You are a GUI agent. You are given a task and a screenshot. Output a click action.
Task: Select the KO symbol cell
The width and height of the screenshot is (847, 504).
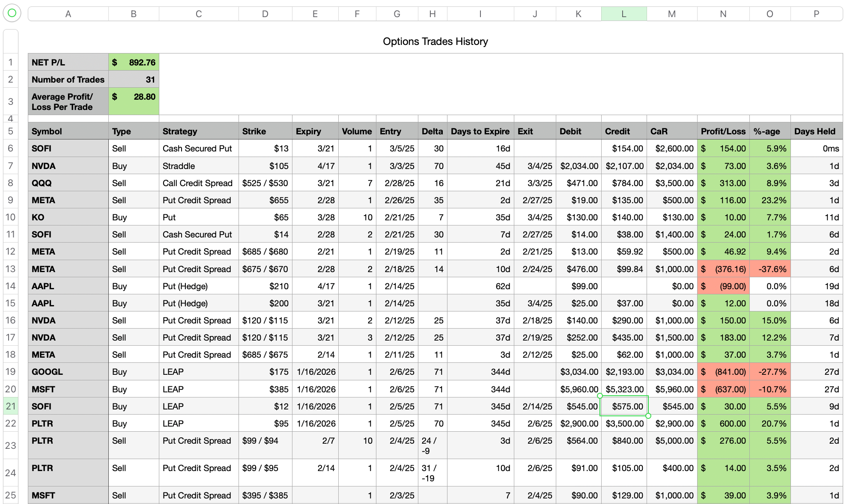pos(69,217)
